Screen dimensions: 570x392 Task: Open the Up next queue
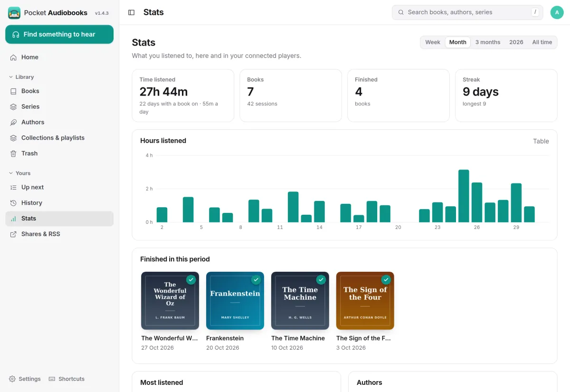(x=59, y=187)
